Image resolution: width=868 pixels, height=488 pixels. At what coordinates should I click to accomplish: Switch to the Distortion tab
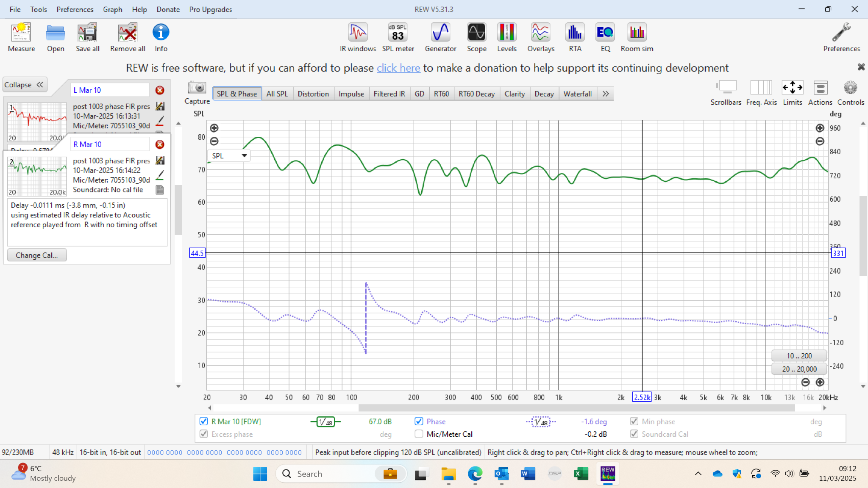coord(313,94)
